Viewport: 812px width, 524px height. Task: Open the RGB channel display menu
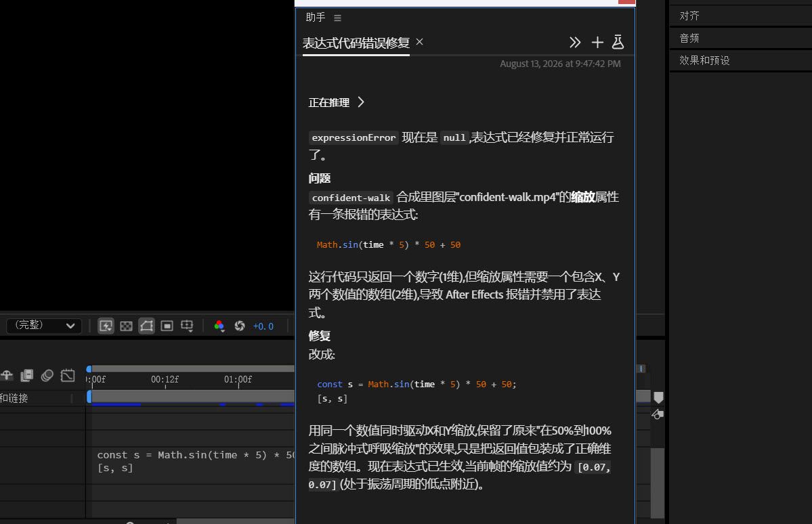pyautogui.click(x=219, y=326)
